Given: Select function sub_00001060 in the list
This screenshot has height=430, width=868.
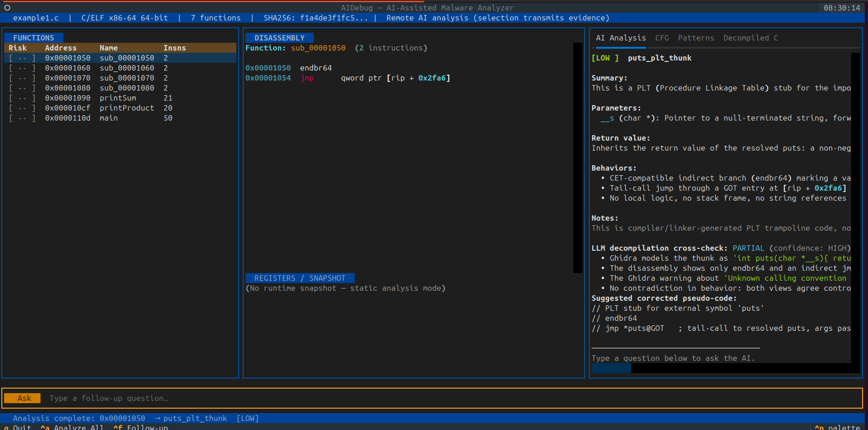Looking at the screenshot, I should click(x=120, y=68).
